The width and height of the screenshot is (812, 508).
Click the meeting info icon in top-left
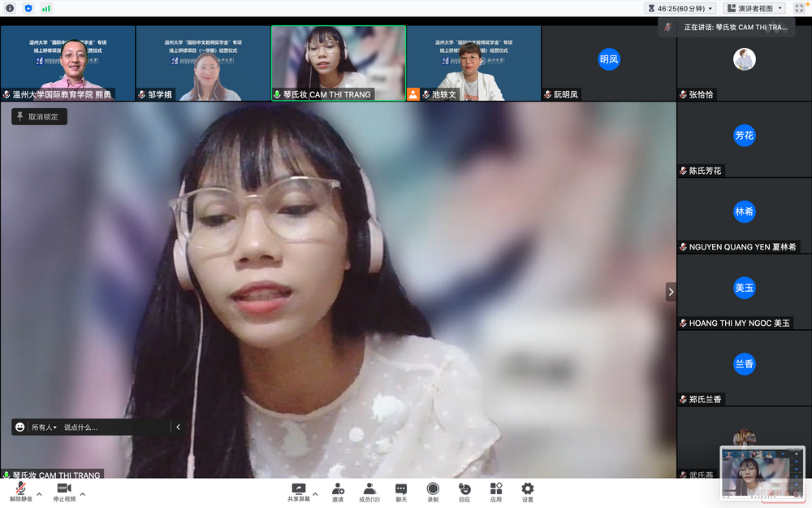[10, 8]
